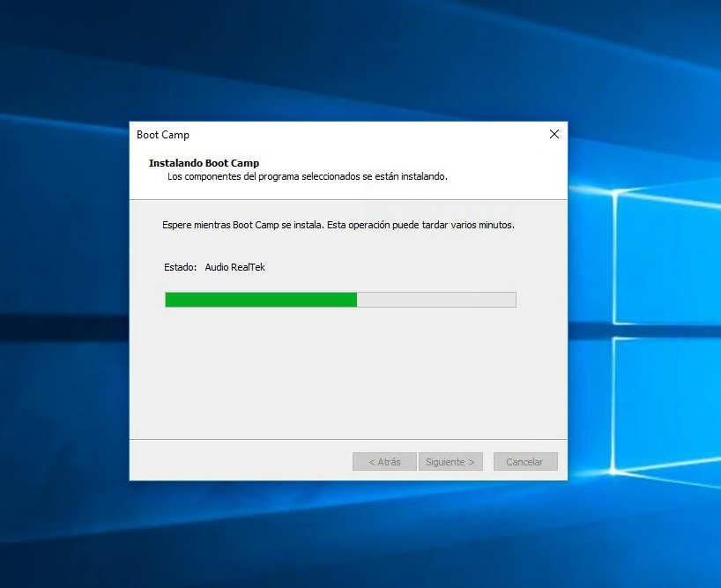
Task: Select the Cancelar button
Action: (x=525, y=461)
